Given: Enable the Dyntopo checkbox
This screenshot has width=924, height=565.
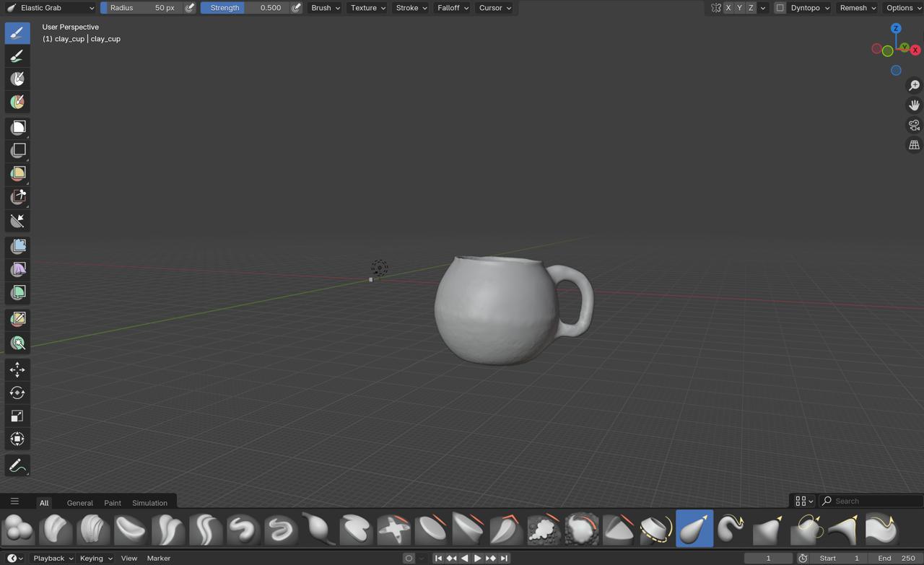Looking at the screenshot, I should click(780, 8).
